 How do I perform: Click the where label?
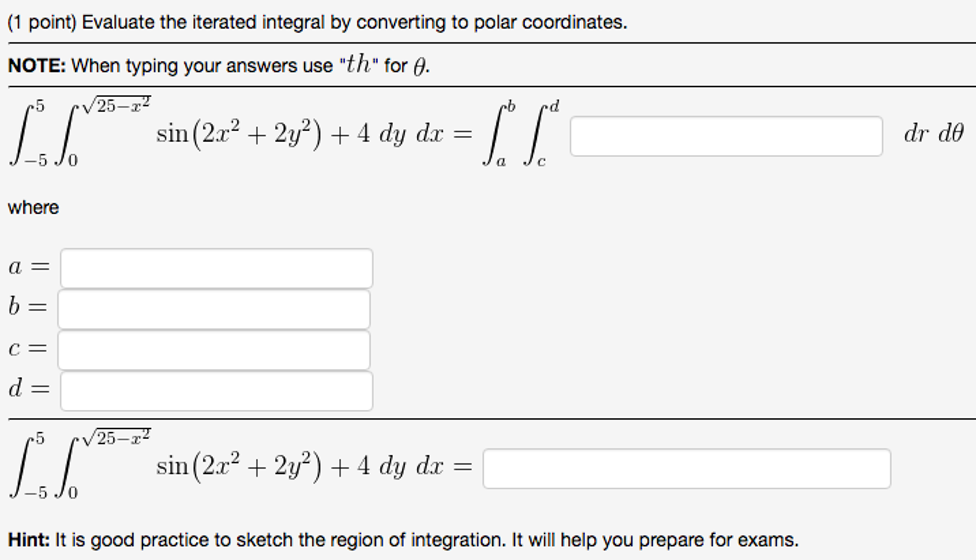[x=32, y=206]
